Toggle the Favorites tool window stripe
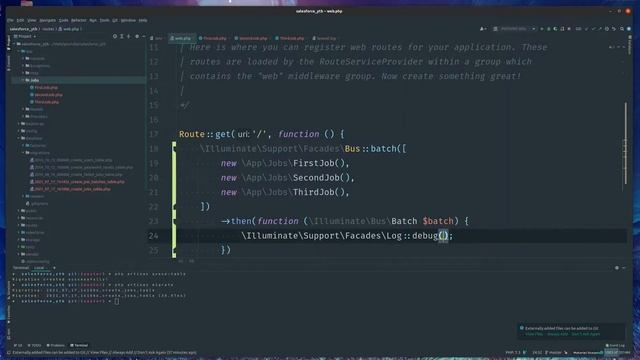 pos(9,313)
